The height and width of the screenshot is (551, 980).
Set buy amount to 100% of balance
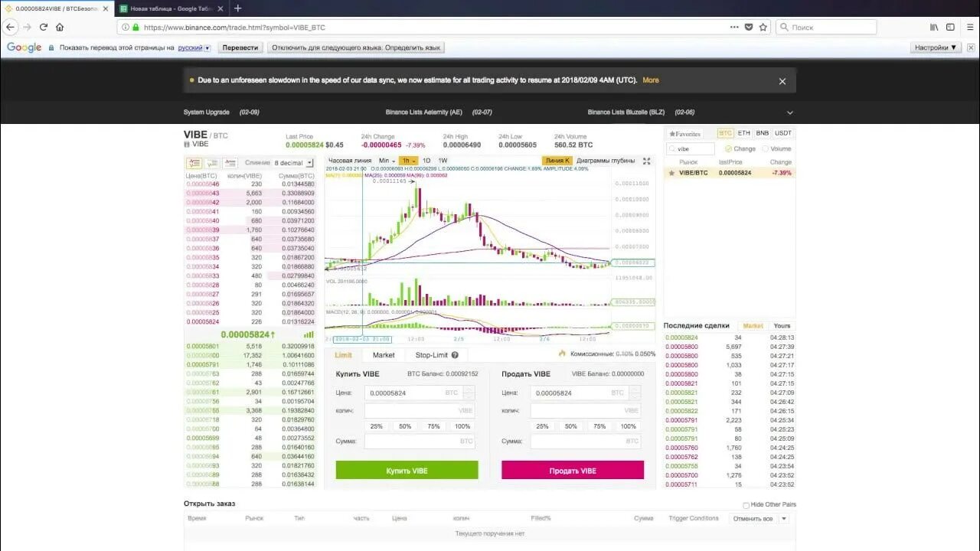(462, 426)
